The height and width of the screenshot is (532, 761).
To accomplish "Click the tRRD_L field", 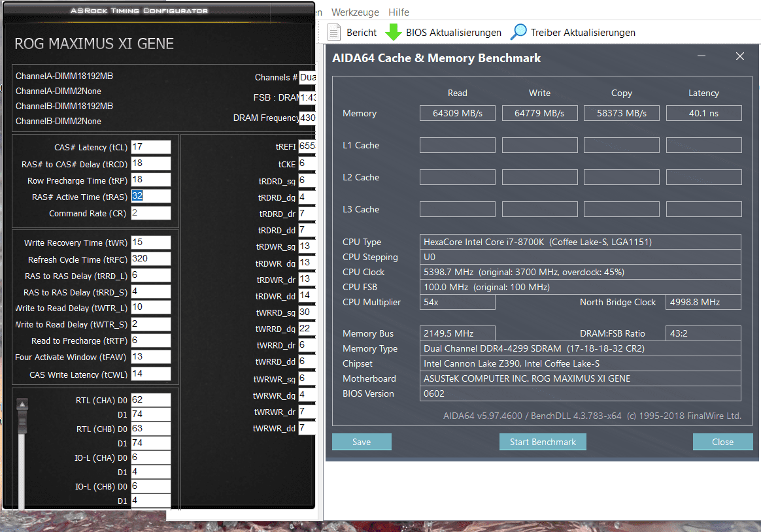I will (x=151, y=275).
